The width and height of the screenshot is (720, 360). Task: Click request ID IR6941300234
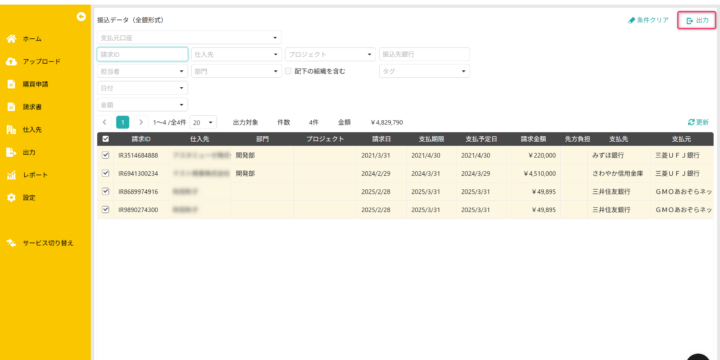click(138, 174)
